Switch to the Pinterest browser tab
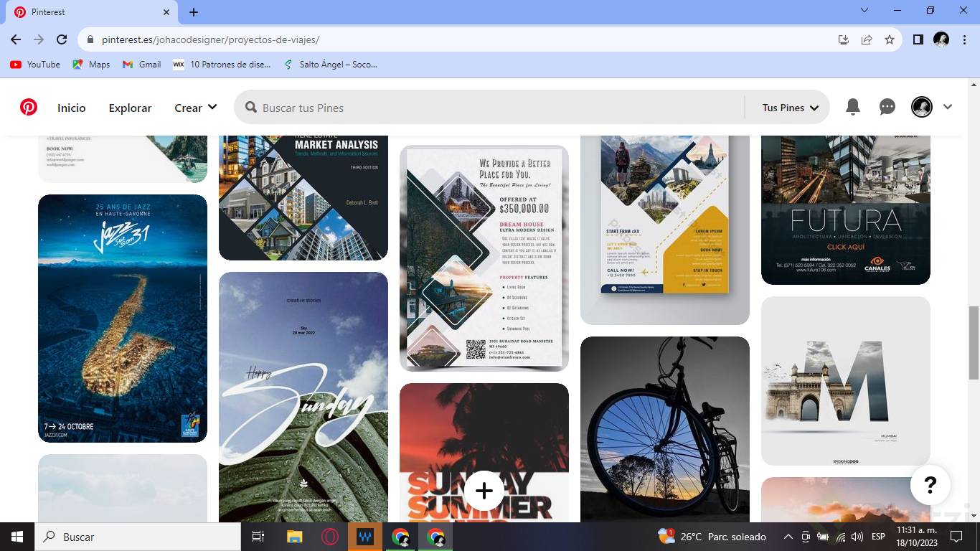This screenshot has height=551, width=980. tap(92, 12)
